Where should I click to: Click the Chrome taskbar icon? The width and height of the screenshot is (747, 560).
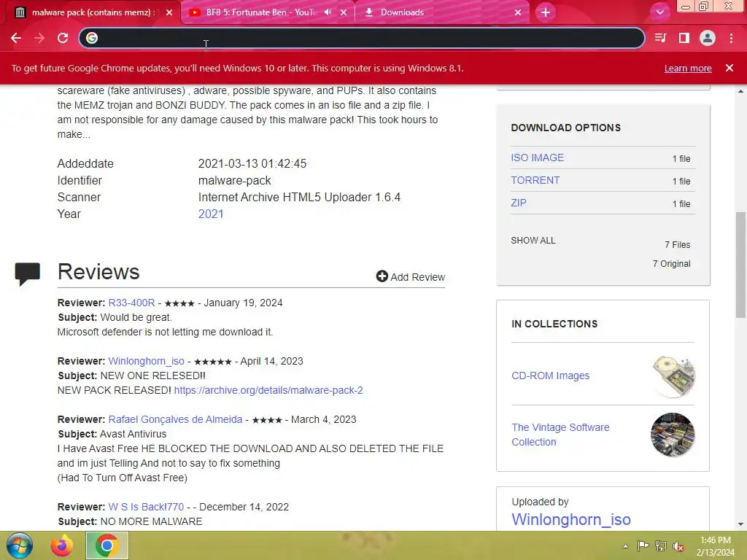point(107,545)
